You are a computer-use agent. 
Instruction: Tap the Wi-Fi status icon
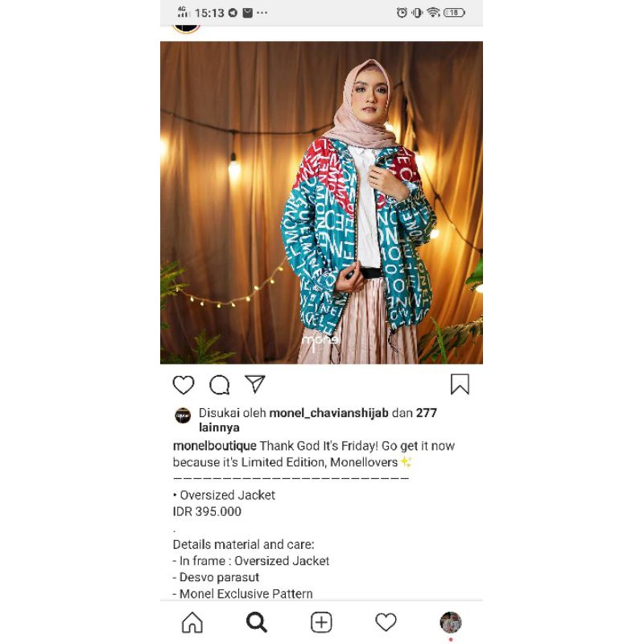[x=433, y=13]
